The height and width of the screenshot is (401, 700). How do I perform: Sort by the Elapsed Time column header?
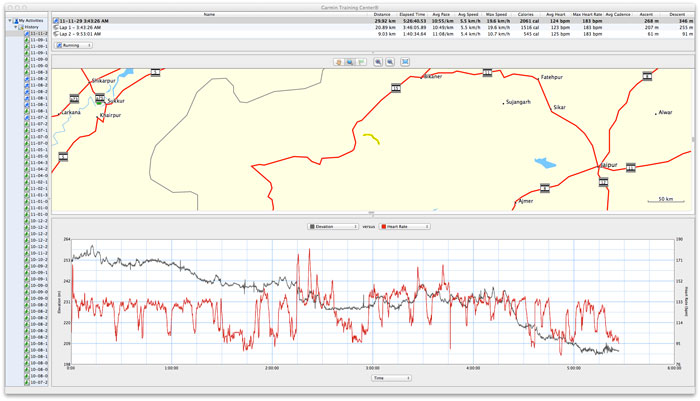pos(412,15)
